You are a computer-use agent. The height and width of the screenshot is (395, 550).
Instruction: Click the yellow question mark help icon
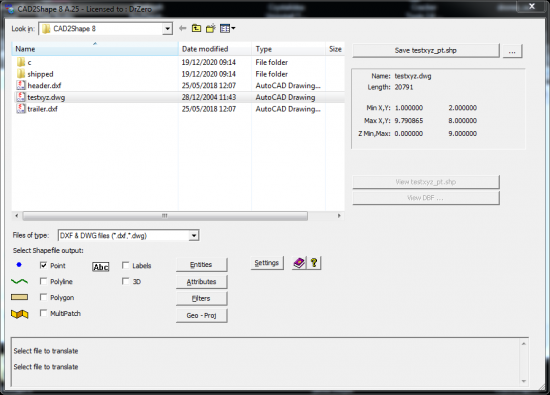[314, 263]
